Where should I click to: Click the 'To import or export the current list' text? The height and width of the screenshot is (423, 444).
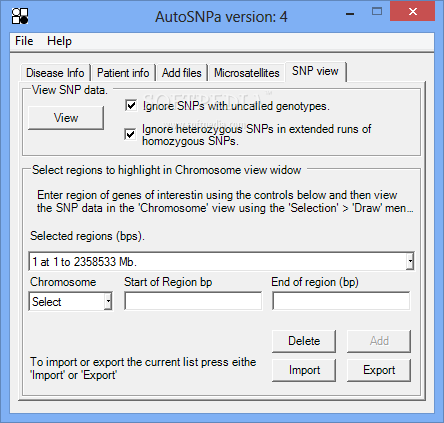click(x=143, y=368)
